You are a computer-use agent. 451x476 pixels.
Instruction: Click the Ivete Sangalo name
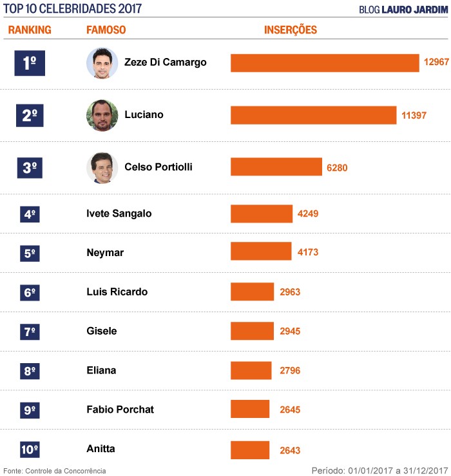[x=119, y=213]
